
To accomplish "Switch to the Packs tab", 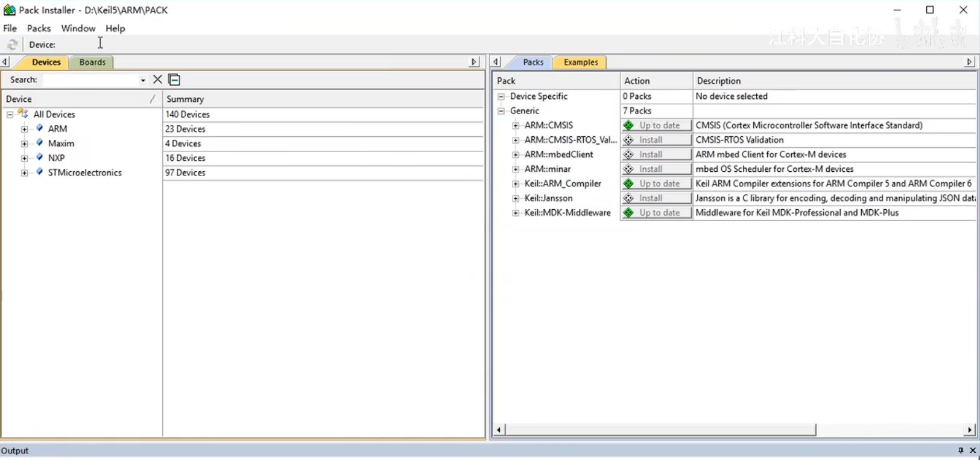I will point(533,62).
